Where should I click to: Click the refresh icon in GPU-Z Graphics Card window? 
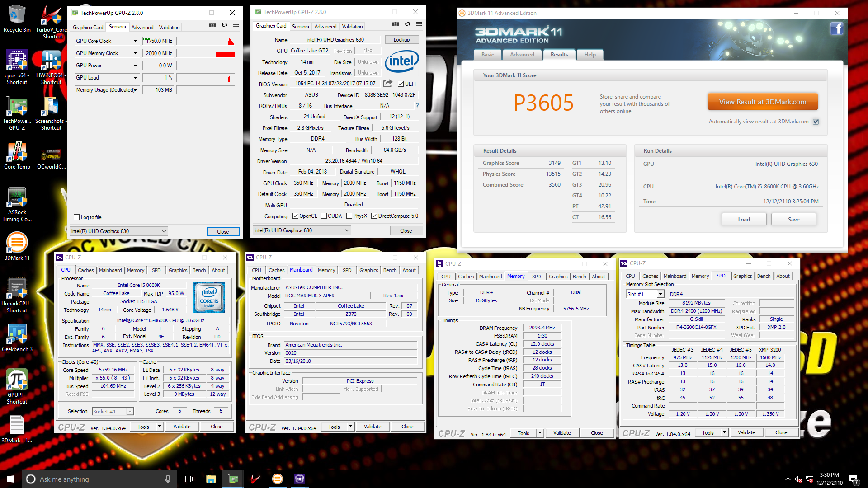[407, 24]
